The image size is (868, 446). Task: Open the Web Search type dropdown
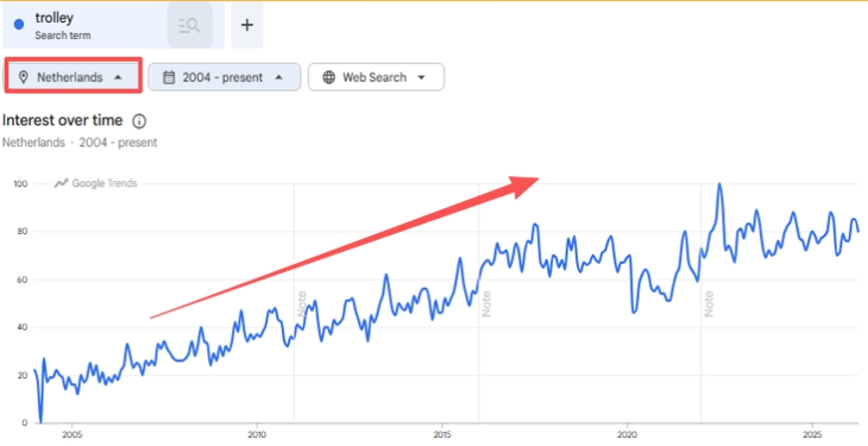pyautogui.click(x=377, y=77)
